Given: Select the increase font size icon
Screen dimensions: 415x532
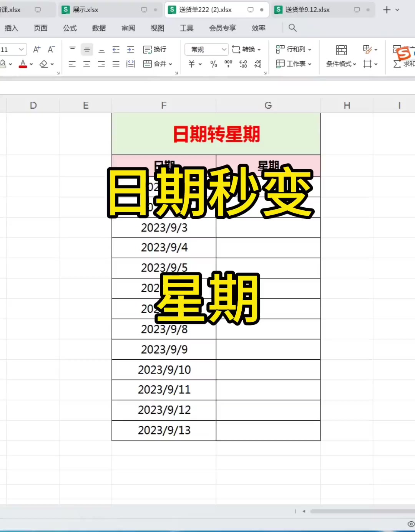Looking at the screenshot, I should [x=37, y=49].
